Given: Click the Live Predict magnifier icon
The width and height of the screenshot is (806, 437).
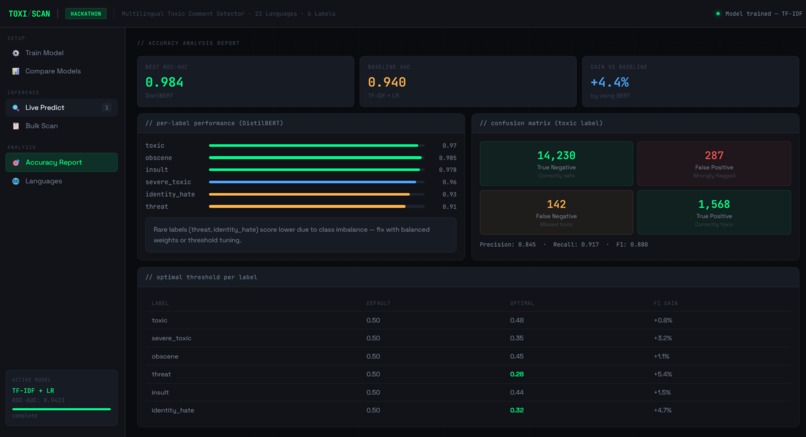Looking at the screenshot, I should (15, 108).
